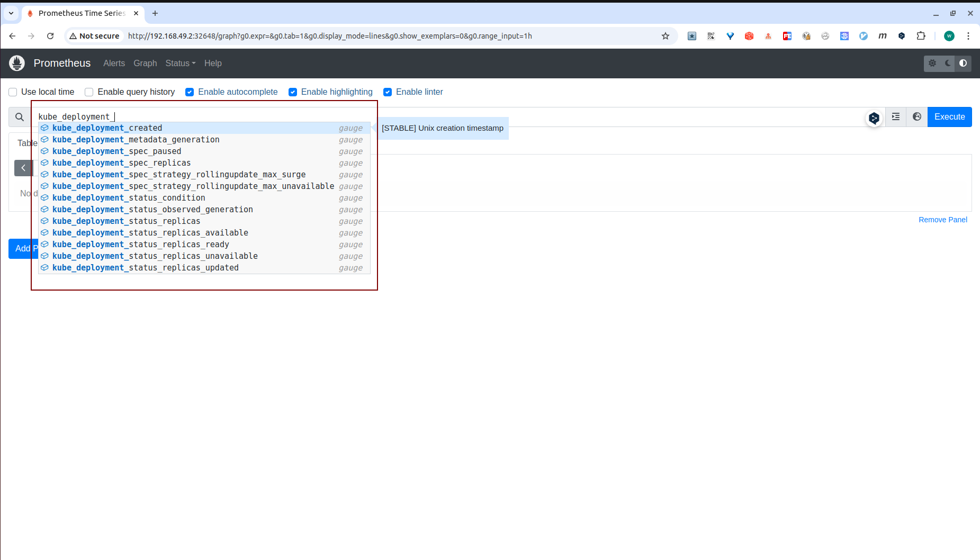
Task: Click the italic m extension icon
Action: [883, 36]
